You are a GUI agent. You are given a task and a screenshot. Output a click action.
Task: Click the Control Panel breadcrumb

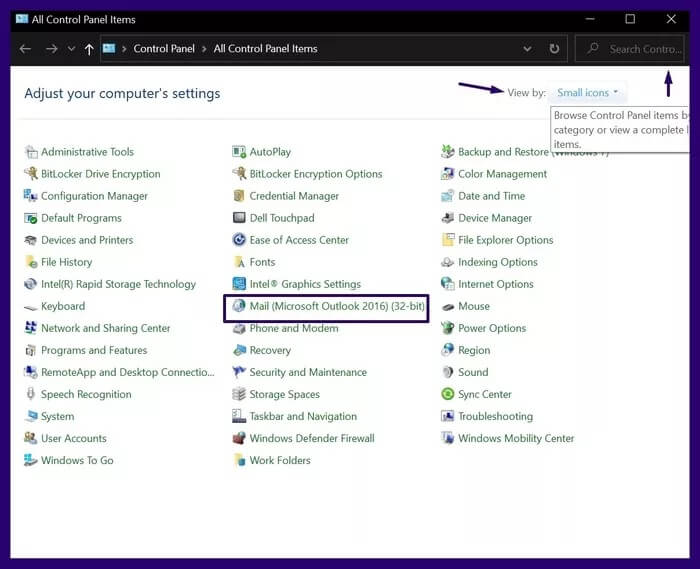point(164,49)
